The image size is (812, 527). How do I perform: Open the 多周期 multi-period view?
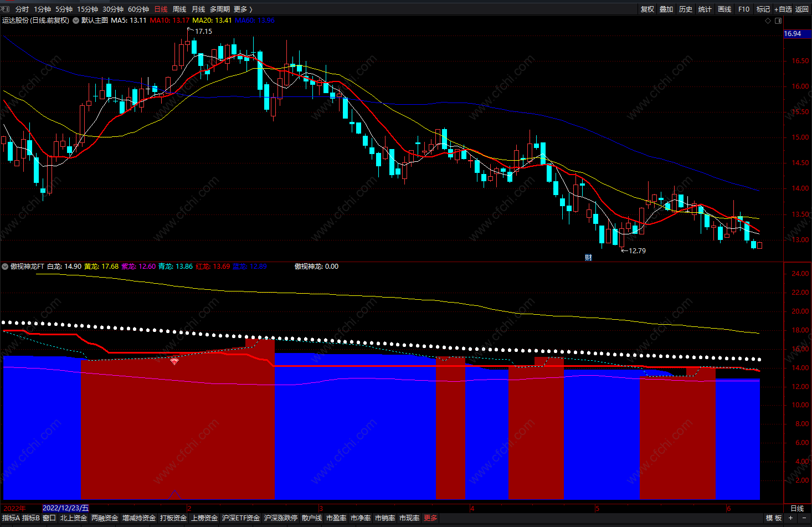(x=219, y=9)
